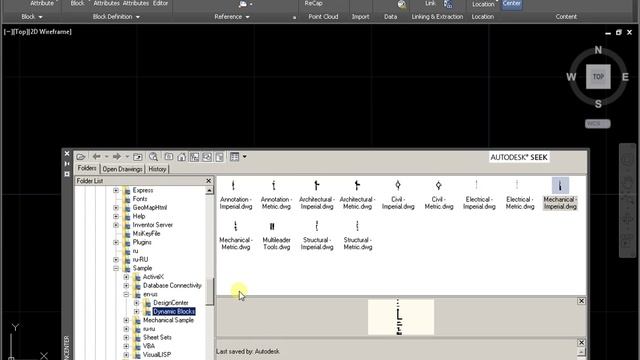
Task: Open the Favorites folder icon
Action: coord(169,157)
